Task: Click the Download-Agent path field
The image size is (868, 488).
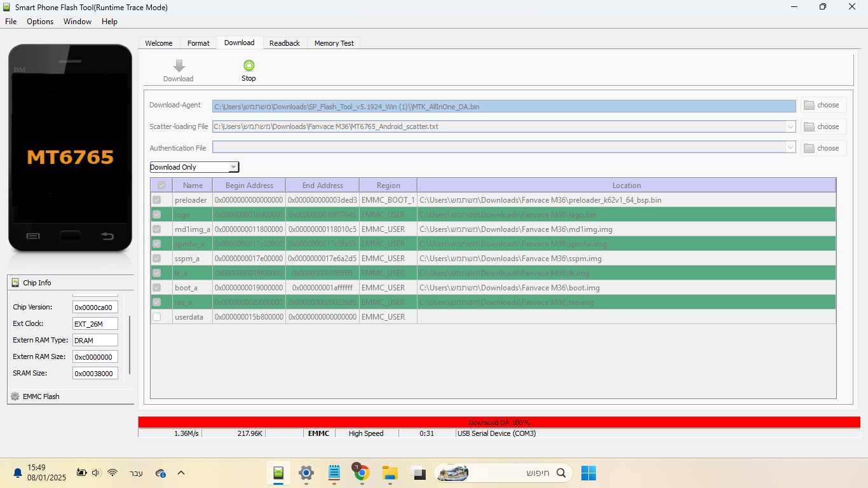Action: 504,106
